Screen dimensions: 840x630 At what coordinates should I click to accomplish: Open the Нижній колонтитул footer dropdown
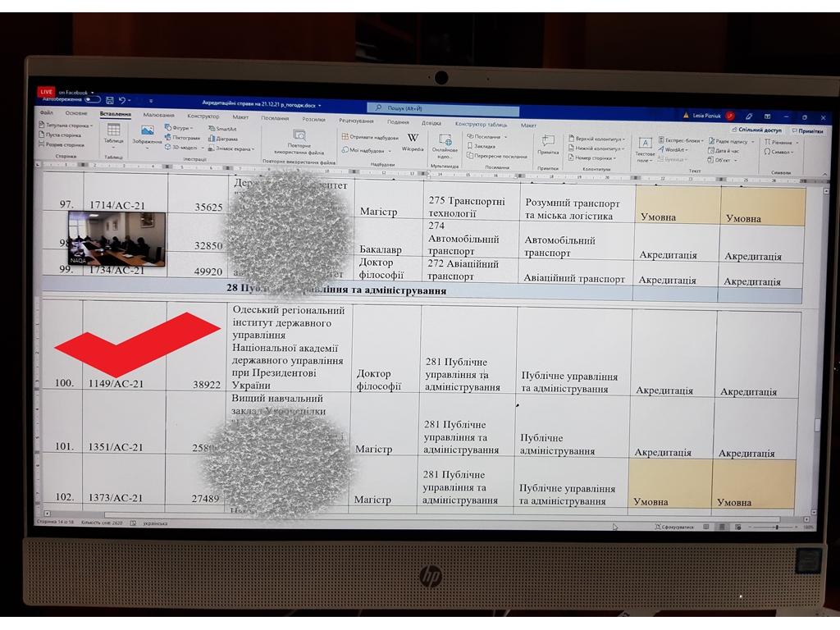(x=596, y=148)
